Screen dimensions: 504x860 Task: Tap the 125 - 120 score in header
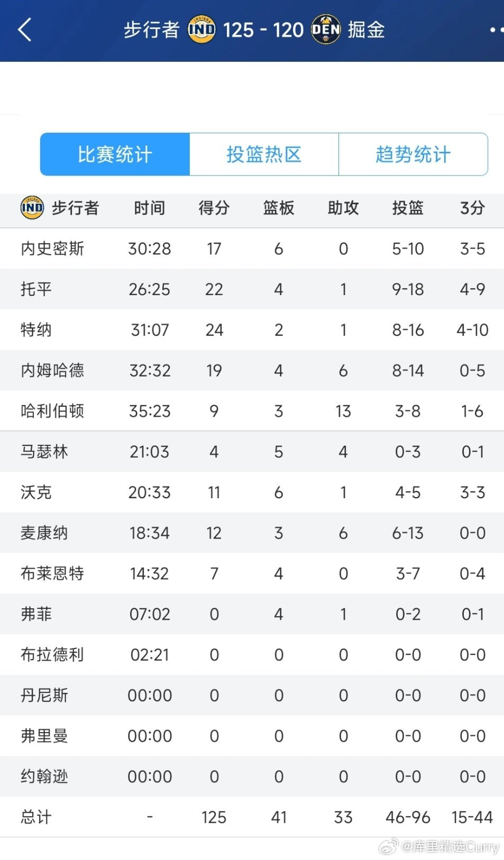(x=263, y=30)
